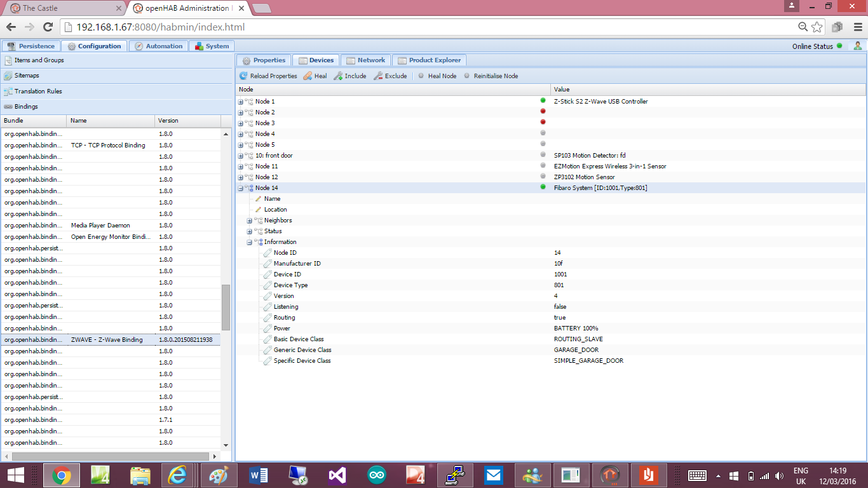868x488 pixels.
Task: Open the Items and Groups panel
Action: pos(117,60)
